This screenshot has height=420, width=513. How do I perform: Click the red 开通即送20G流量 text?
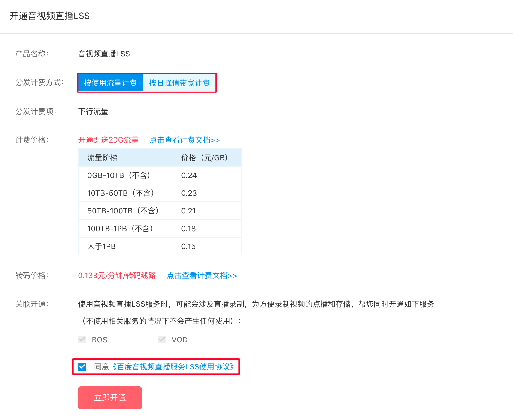pyautogui.click(x=108, y=140)
